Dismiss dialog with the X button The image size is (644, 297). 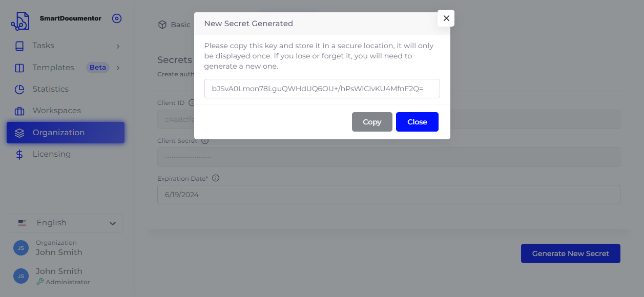coord(446,18)
